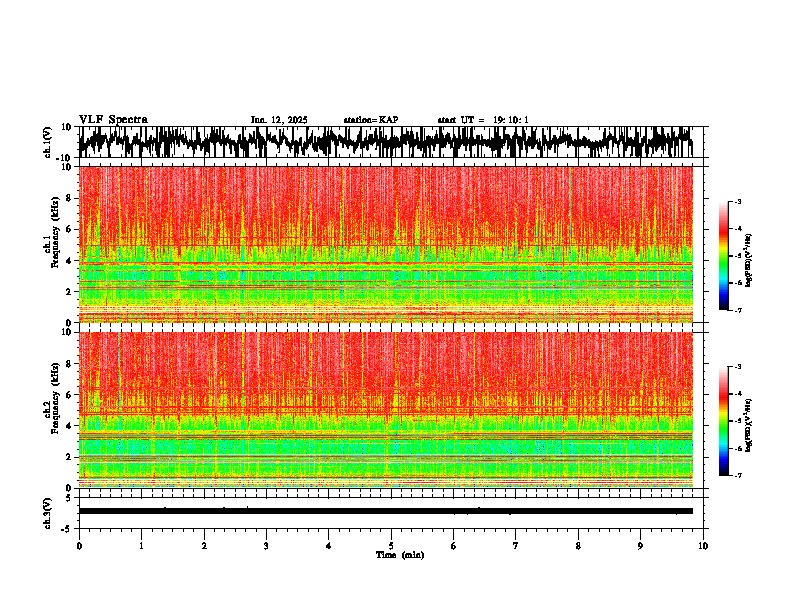Select the "start UT = 19:10: 1" label
Image resolution: width=792 pixels, height=612 pixels.
[x=483, y=120]
